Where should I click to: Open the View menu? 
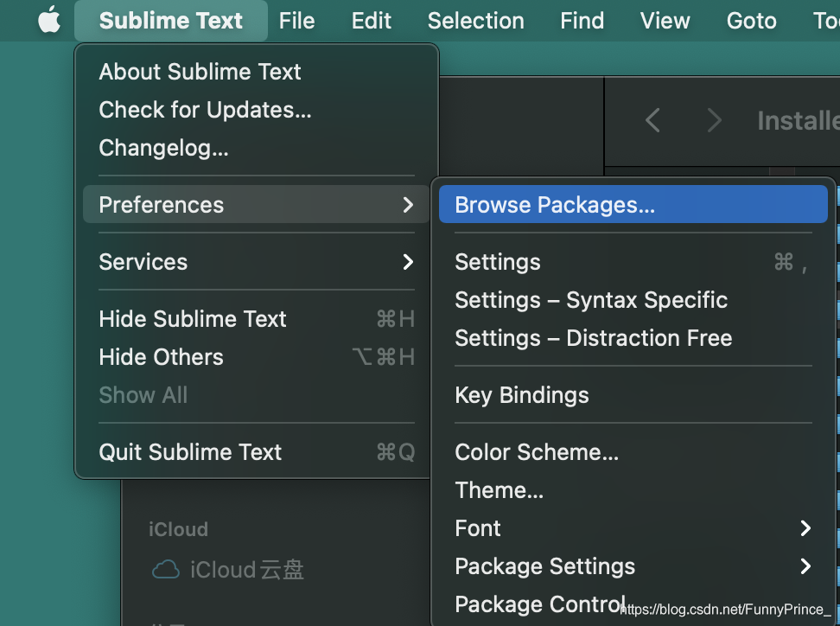(x=665, y=21)
